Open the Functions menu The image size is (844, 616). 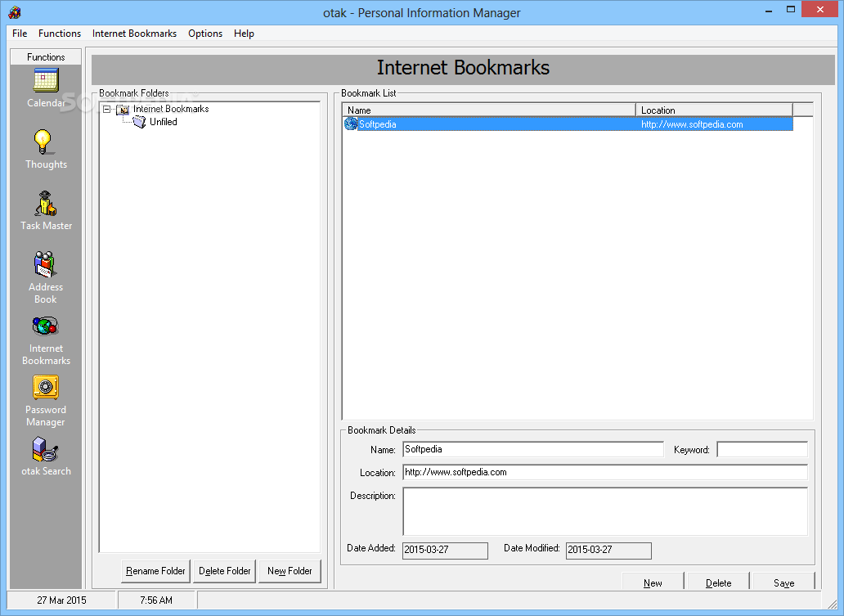pos(60,34)
